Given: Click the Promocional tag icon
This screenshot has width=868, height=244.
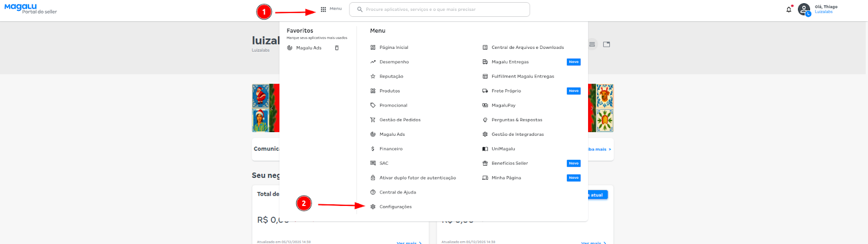Looking at the screenshot, I should [373, 105].
